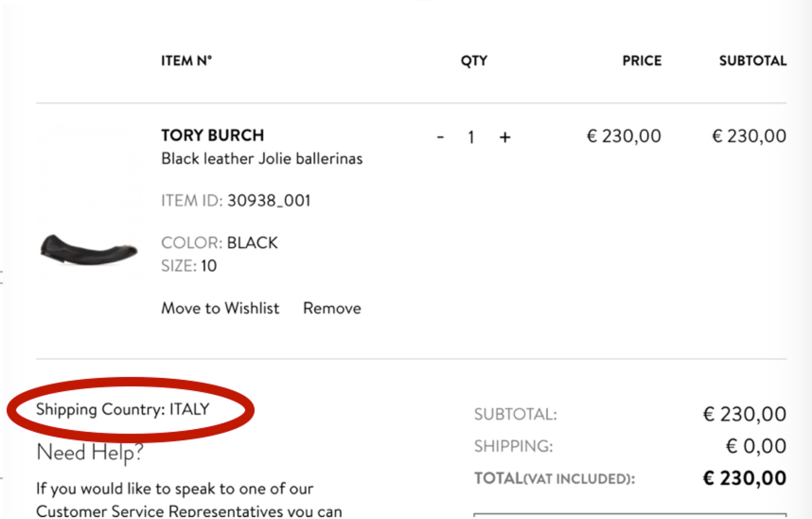Click the shipping cost € 0,00
Viewport: 812px width, 519px height.
point(756,446)
